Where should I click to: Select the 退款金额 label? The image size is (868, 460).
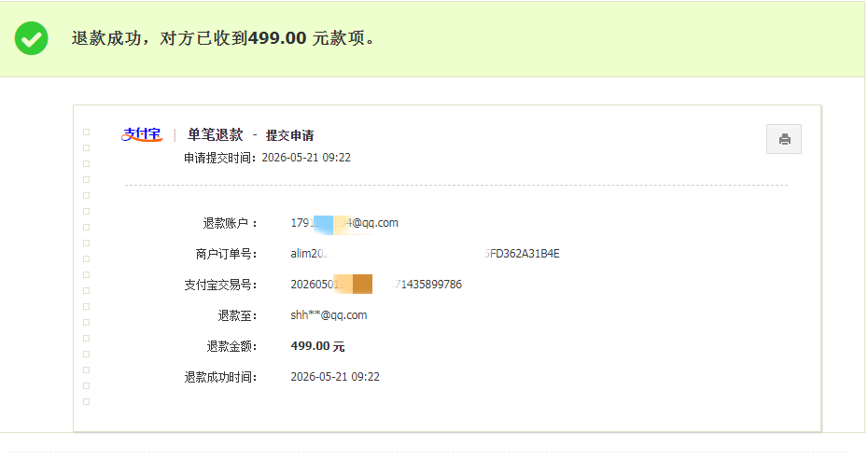[231, 346]
